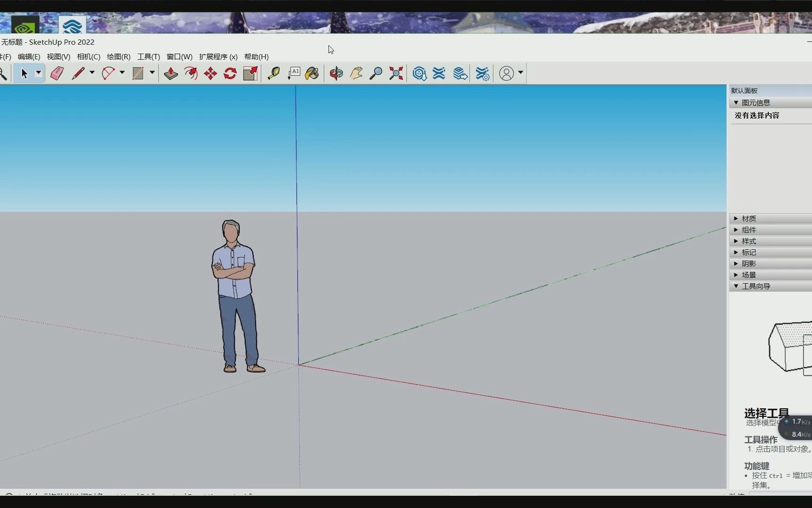
Task: Select the Eraser tool
Action: (x=57, y=73)
